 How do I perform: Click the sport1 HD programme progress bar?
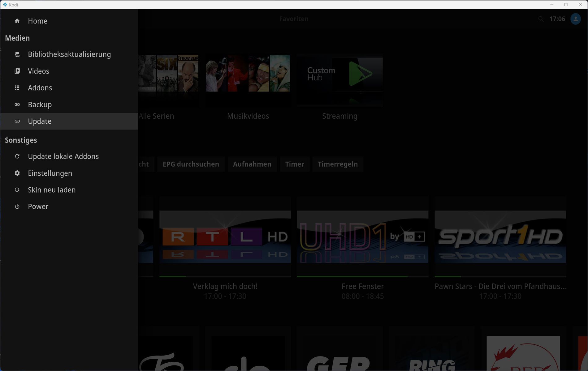click(x=500, y=276)
